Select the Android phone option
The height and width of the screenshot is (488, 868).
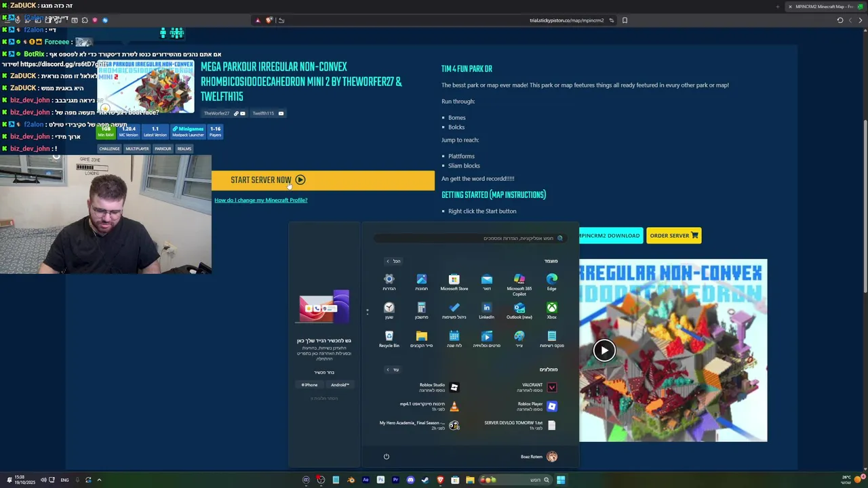tap(340, 385)
